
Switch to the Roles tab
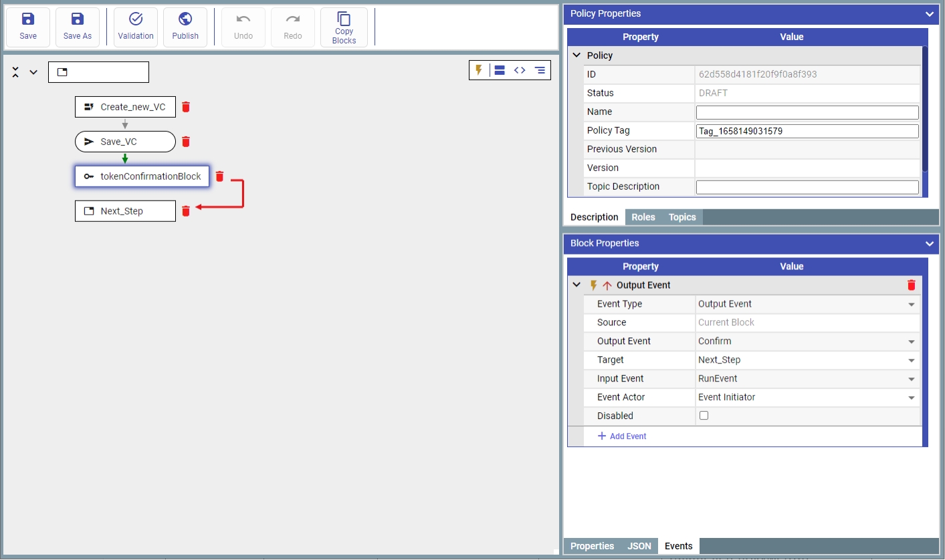point(643,217)
